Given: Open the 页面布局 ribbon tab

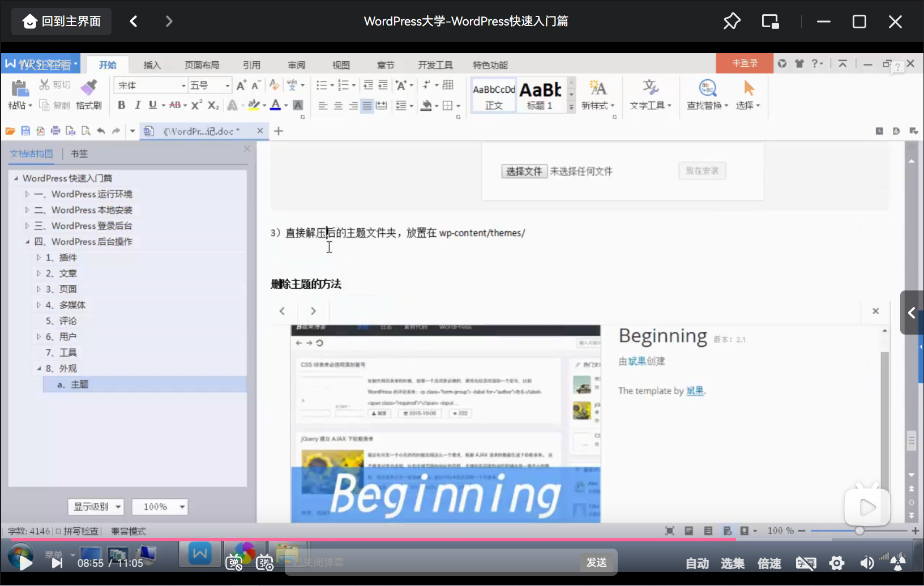Looking at the screenshot, I should [202, 65].
